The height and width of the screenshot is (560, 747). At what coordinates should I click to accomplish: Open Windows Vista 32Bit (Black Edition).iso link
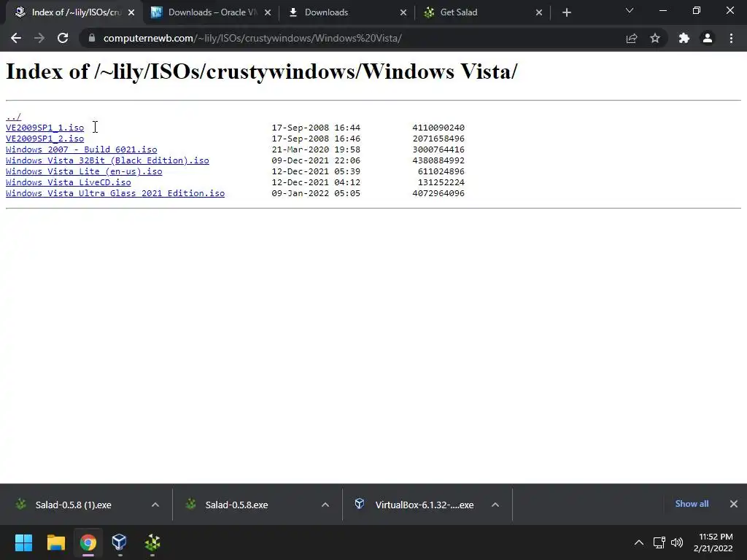[107, 160]
